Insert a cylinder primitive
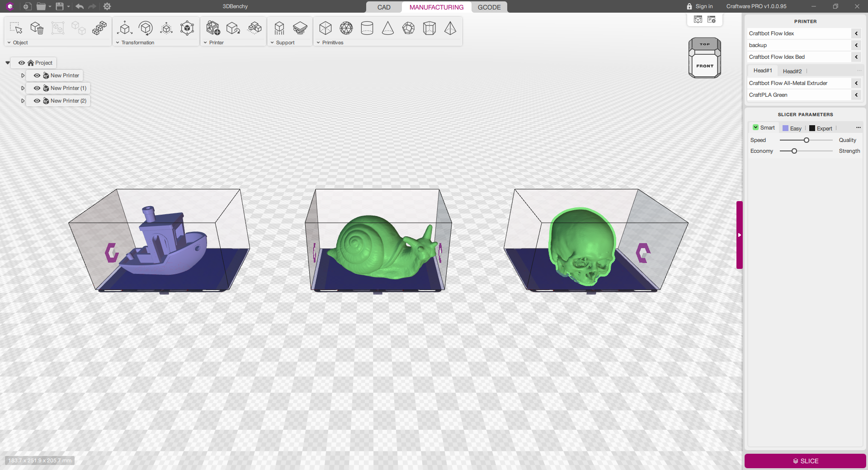This screenshot has height=470, width=868. (367, 28)
